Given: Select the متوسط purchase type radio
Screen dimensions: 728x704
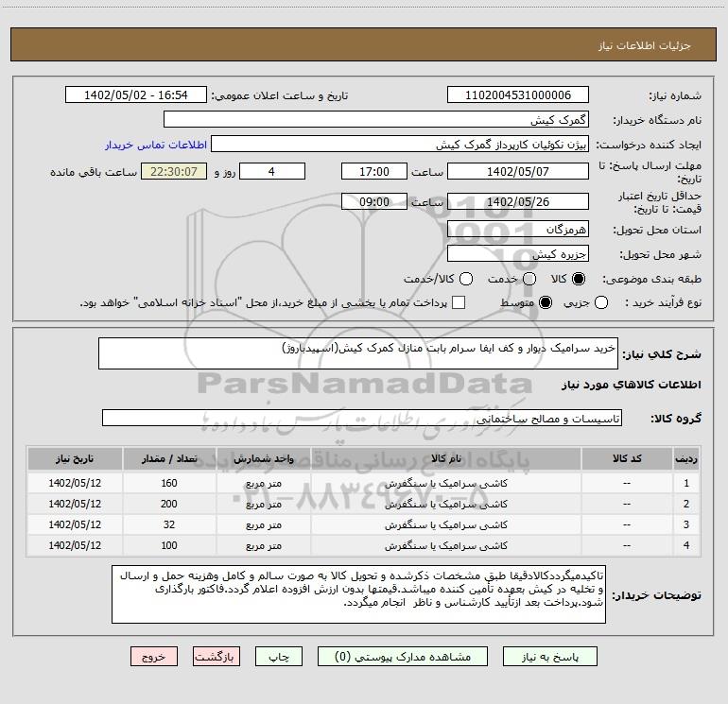Looking at the screenshot, I should [546, 302].
